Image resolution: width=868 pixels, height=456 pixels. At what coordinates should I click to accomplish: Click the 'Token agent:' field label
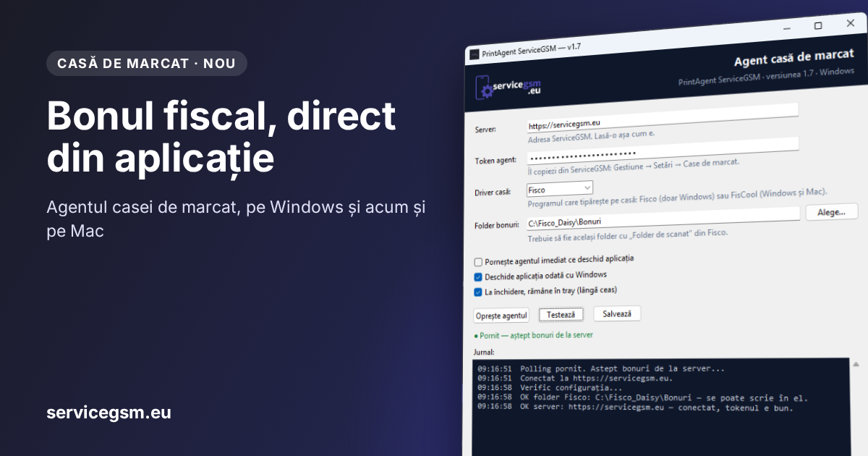[x=495, y=161]
